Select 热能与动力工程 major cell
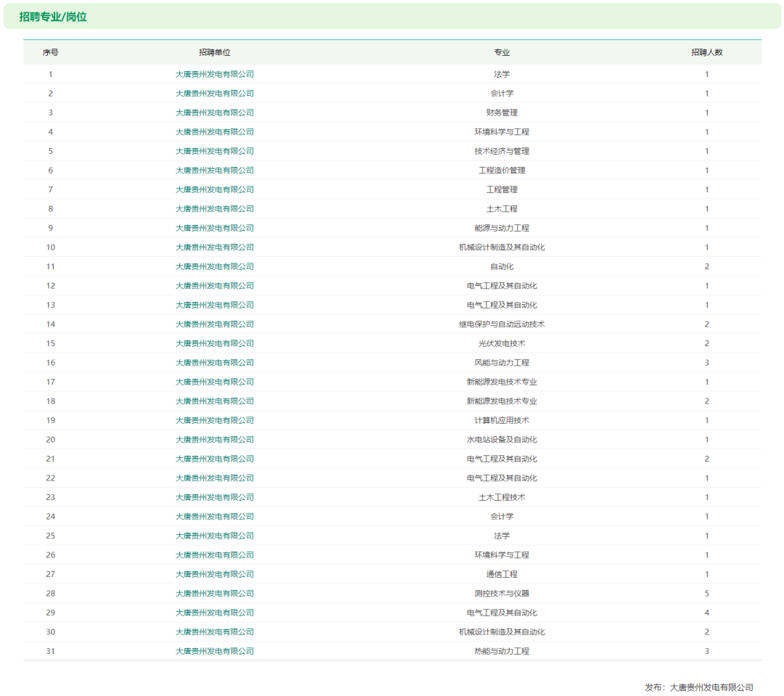 (502, 651)
